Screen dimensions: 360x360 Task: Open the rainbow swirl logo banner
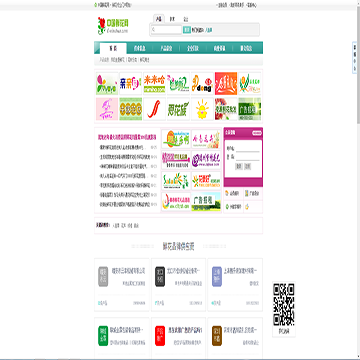point(176,201)
